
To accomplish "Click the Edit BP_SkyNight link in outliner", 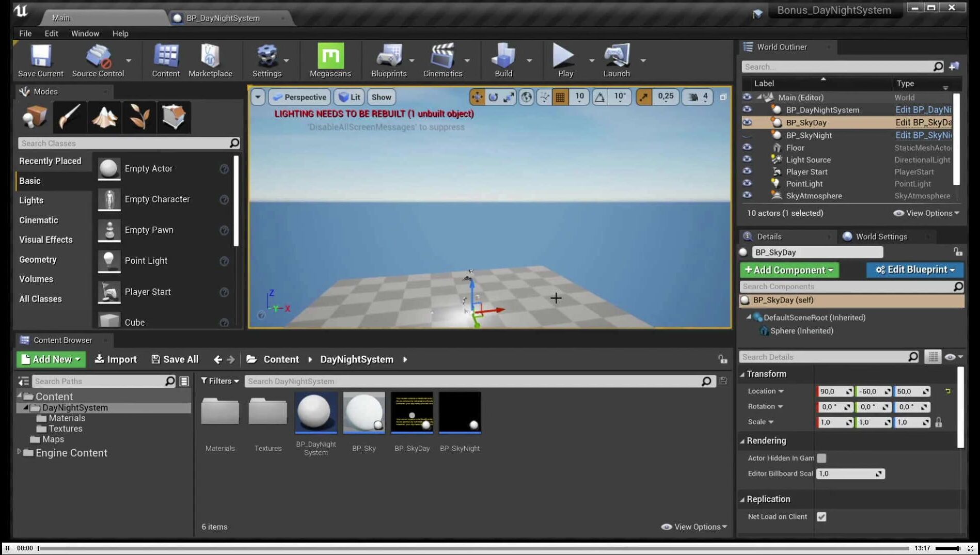I will (x=923, y=135).
